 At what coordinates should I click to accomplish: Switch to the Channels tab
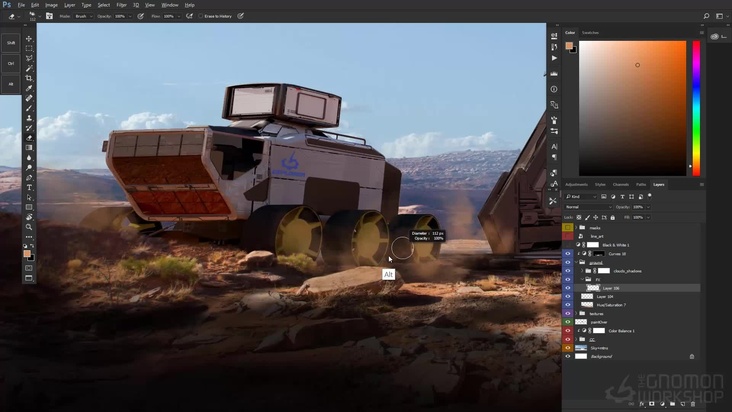[620, 184]
